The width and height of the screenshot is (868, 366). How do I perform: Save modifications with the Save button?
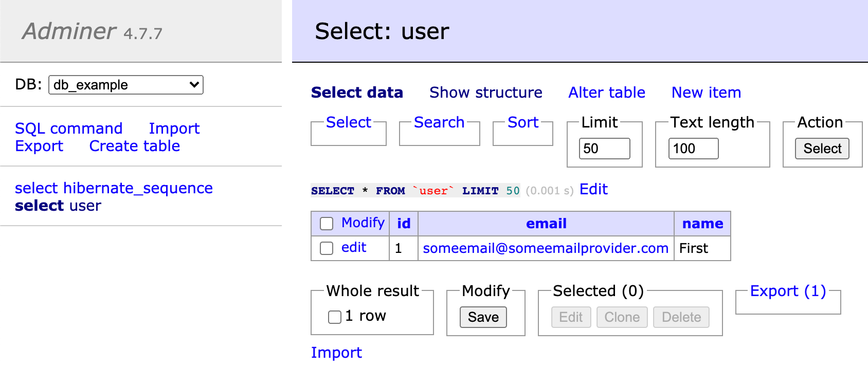point(483,317)
